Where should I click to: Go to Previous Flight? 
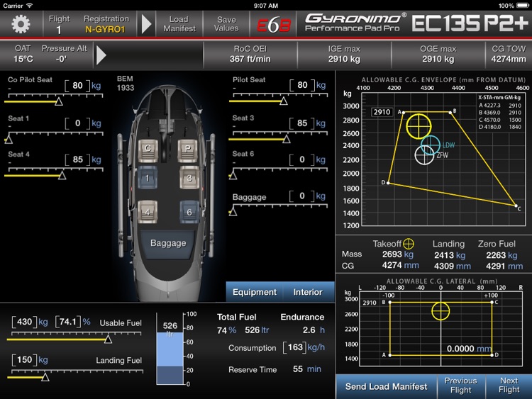(461, 386)
